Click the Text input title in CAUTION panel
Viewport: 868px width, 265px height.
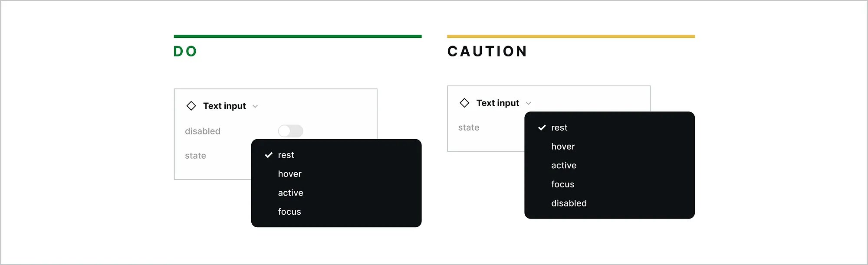(x=497, y=103)
